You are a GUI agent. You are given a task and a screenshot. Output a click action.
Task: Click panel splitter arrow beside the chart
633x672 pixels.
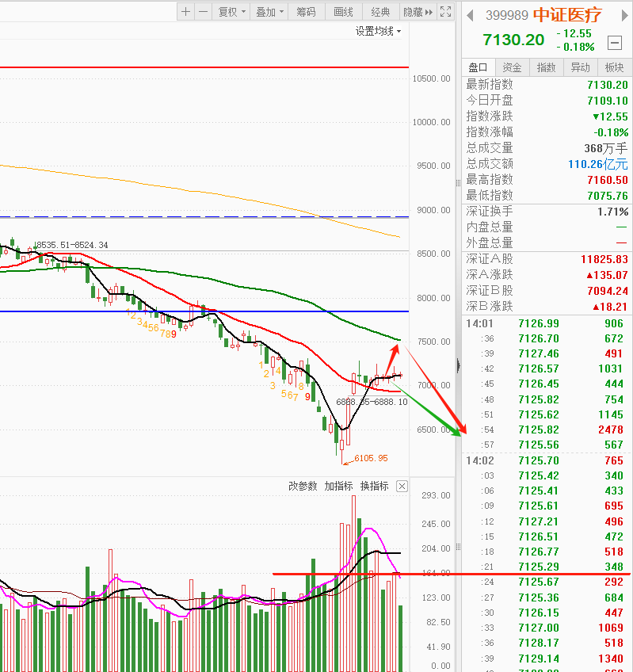coord(457,365)
